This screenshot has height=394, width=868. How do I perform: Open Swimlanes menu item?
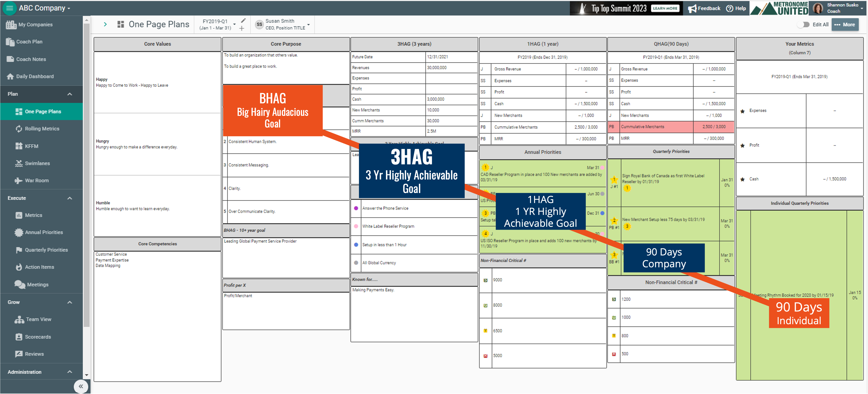pos(42,163)
